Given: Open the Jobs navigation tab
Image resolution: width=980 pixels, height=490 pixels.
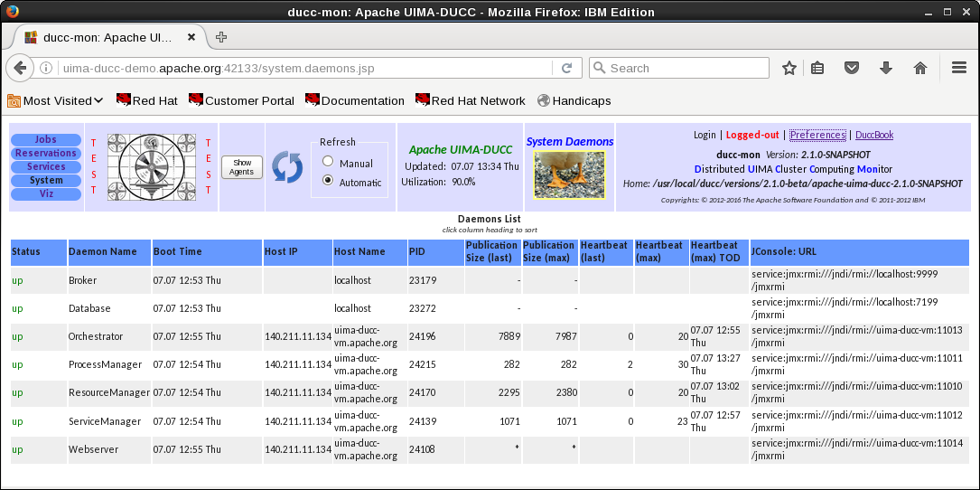Looking at the screenshot, I should (x=45, y=140).
